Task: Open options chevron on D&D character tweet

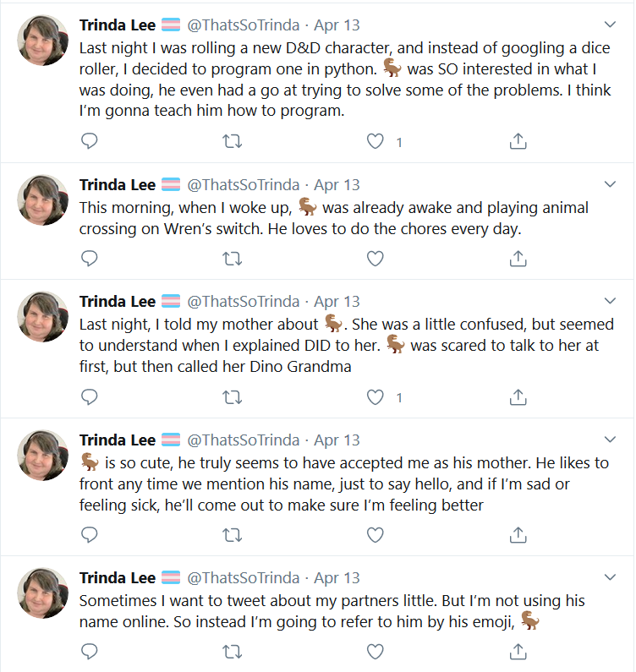Action: (x=610, y=25)
